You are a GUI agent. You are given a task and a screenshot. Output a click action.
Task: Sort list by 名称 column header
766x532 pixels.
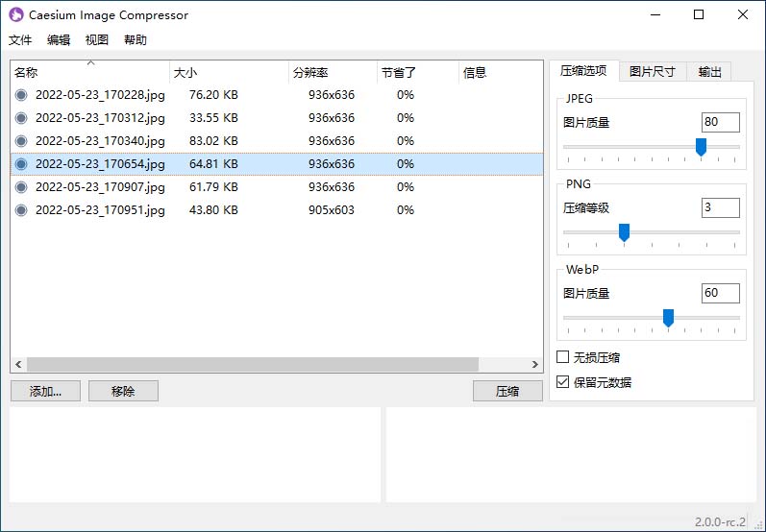click(x=90, y=73)
